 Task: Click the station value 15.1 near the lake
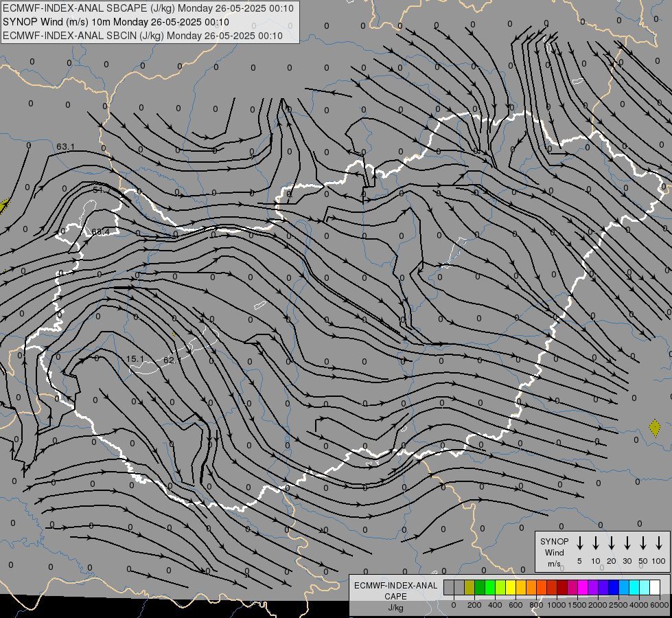click(x=135, y=359)
